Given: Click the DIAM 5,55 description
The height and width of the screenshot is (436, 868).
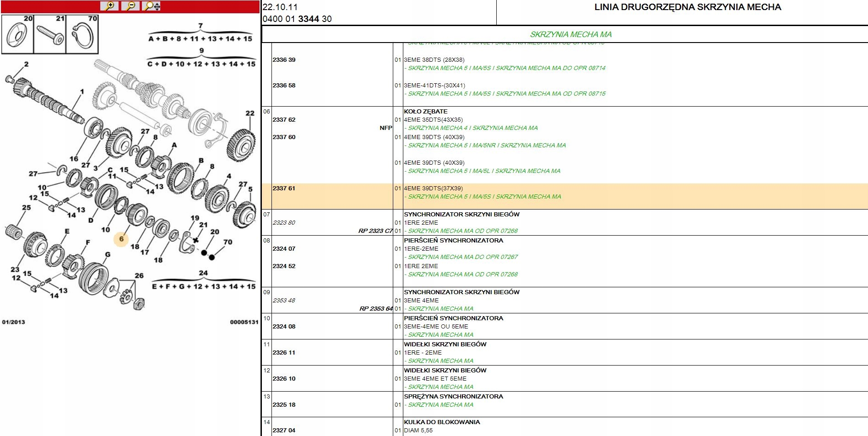Looking at the screenshot, I should coord(418,430).
